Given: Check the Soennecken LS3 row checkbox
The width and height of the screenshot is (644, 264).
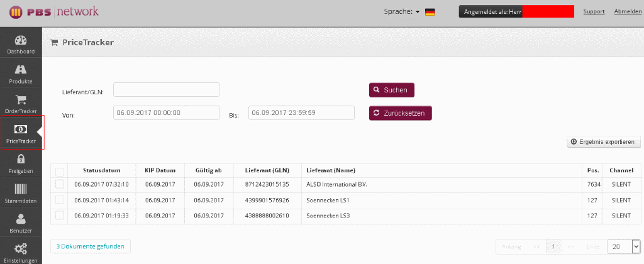Looking at the screenshot, I should (x=60, y=215).
